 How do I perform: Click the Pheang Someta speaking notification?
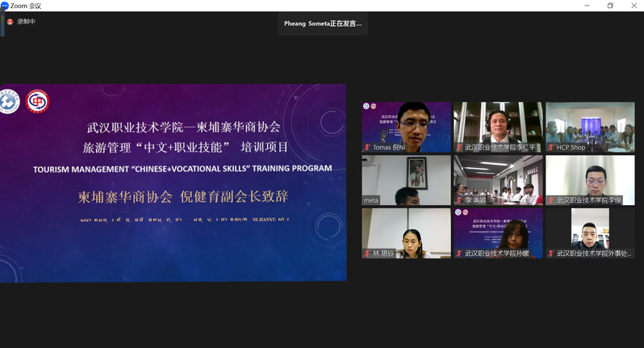tap(323, 24)
